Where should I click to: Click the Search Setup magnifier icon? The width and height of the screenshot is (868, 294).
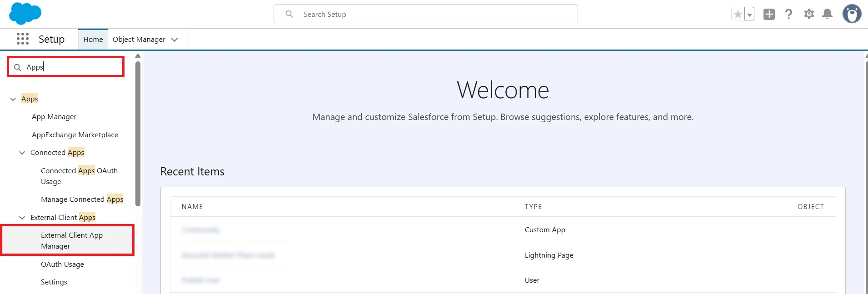pos(289,14)
